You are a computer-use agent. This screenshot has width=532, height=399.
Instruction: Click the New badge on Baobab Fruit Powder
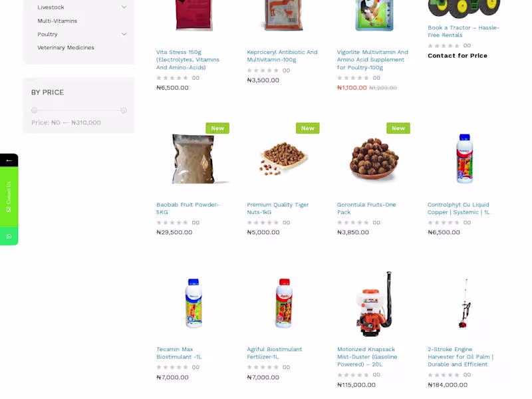(x=217, y=128)
